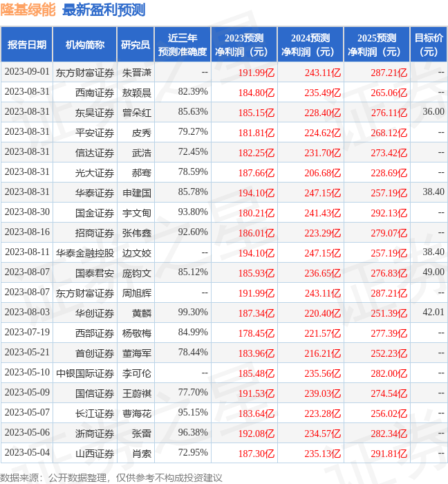Screen dimensions: 448x484
Task: Select the 2023预测净利润 column header
Action: [244, 44]
